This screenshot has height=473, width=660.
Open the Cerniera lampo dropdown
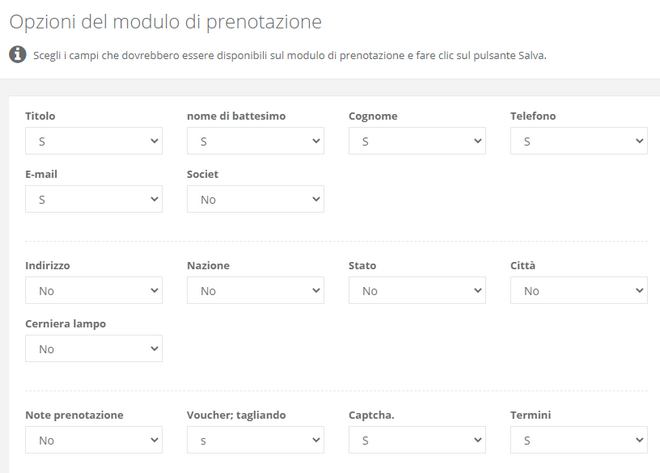click(94, 349)
